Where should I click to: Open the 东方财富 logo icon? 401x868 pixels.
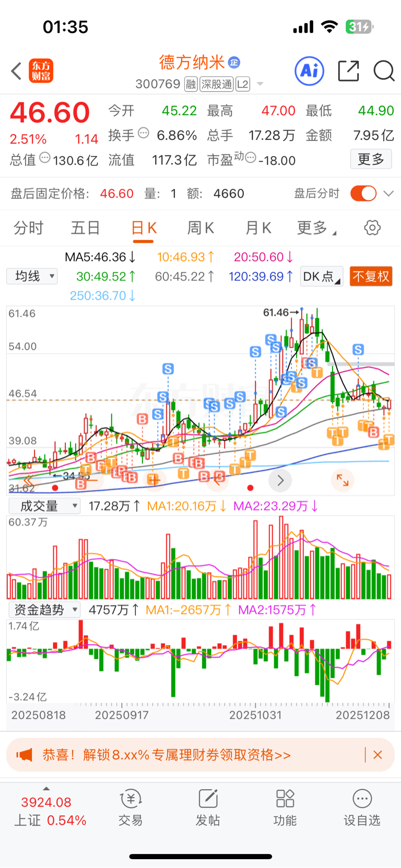coord(41,71)
